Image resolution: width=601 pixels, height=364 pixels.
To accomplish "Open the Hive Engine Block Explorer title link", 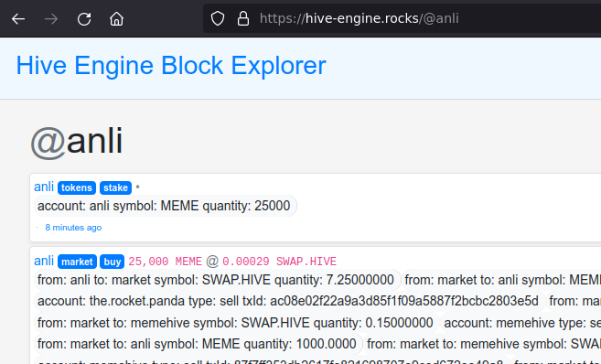I will (171, 65).
